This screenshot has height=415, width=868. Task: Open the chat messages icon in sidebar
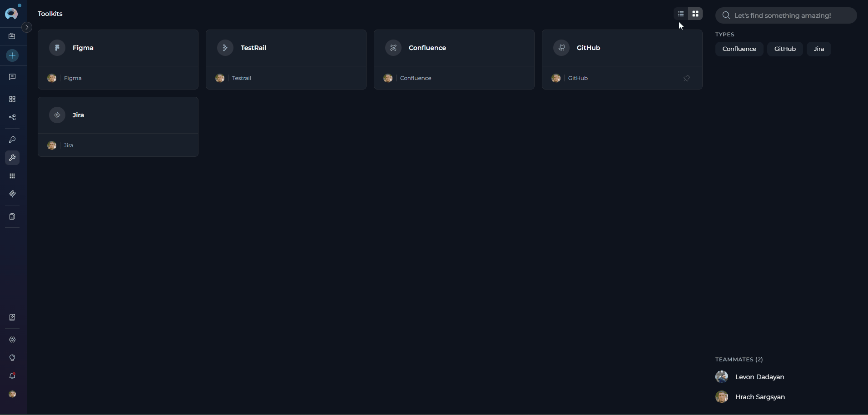(x=12, y=77)
